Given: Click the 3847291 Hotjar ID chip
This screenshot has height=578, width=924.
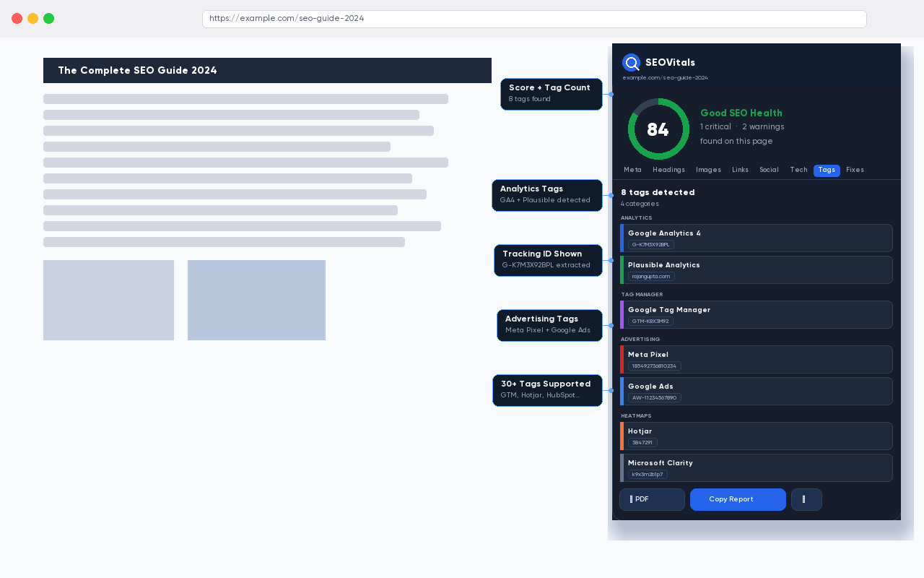Looking at the screenshot, I should (x=642, y=443).
